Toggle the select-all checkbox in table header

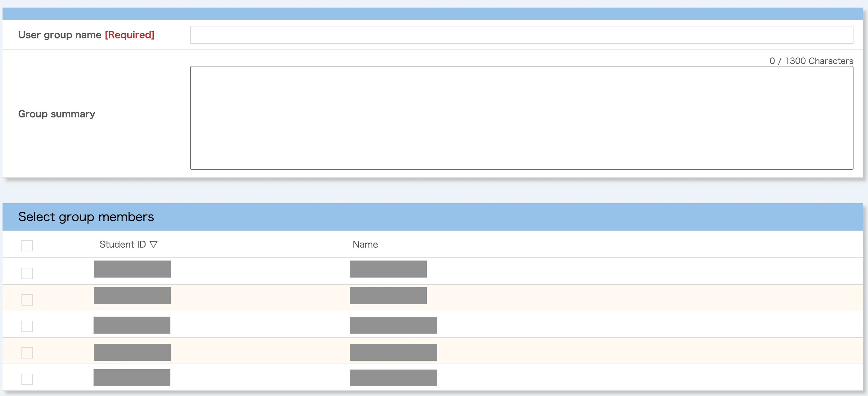(x=27, y=245)
